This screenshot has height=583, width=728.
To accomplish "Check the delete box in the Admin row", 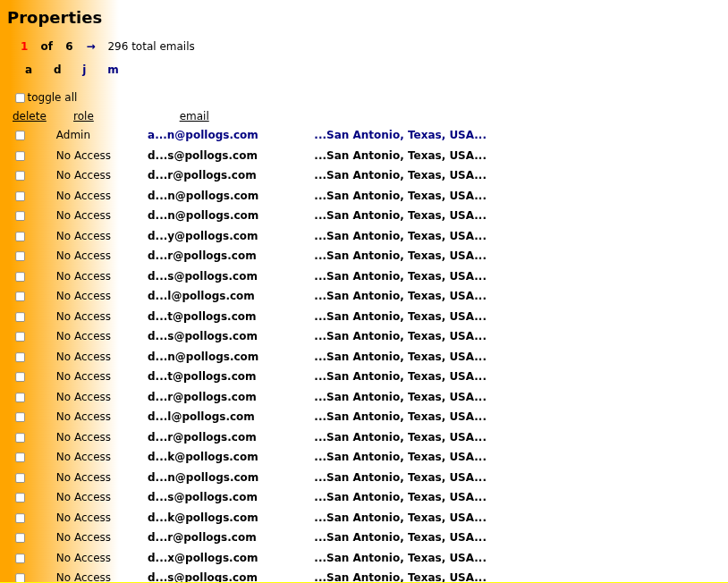I will click(x=20, y=135).
